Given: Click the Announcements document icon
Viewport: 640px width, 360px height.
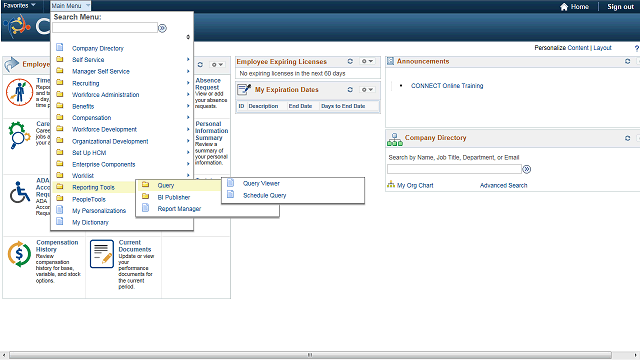Looking at the screenshot, I should click(390, 61).
